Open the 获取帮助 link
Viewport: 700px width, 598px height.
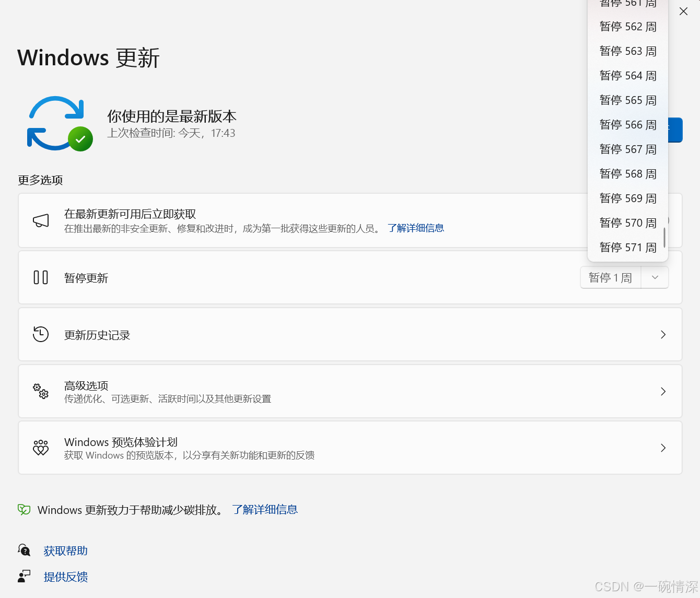[x=66, y=551]
